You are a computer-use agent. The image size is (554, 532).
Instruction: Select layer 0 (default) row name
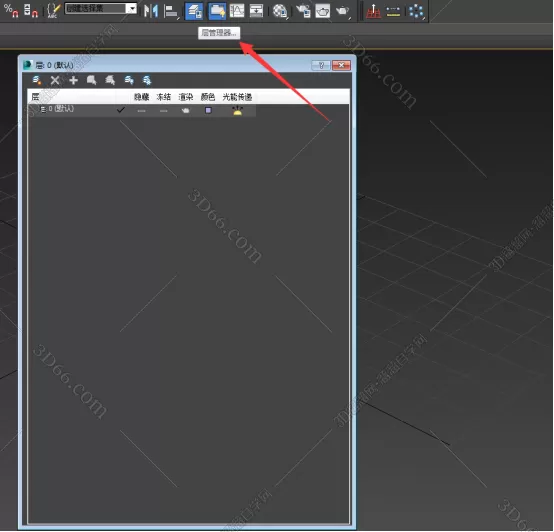pos(61,108)
